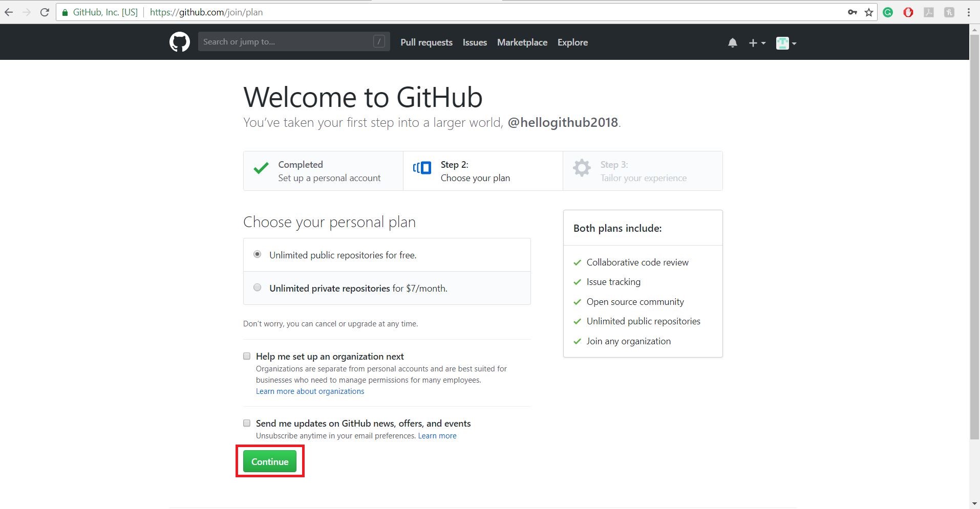
Task: Click the Welcome to GitHub heading
Action: coord(363,97)
